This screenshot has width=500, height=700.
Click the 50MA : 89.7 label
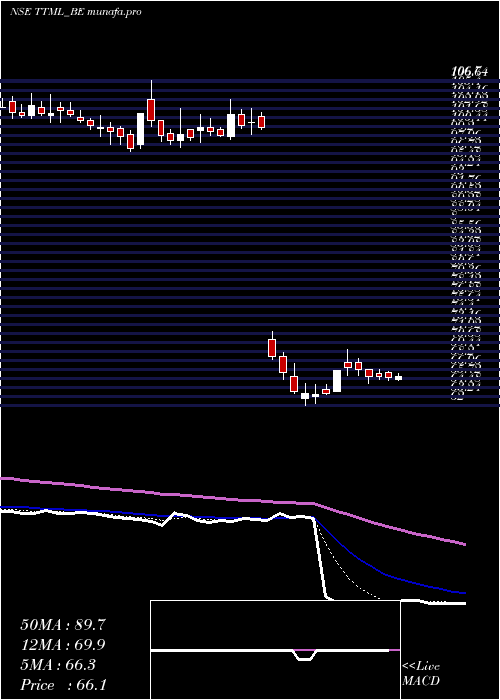tap(63, 625)
